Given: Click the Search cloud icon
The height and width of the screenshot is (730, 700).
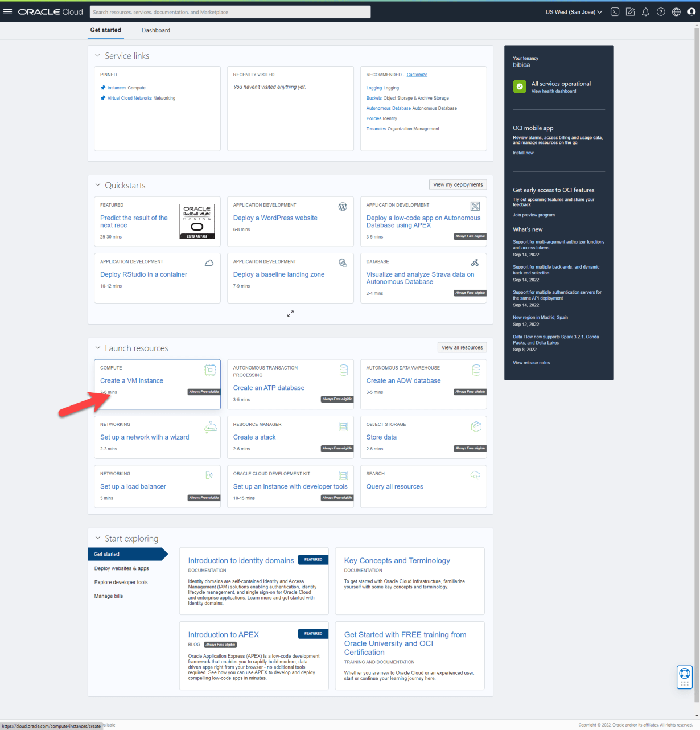Looking at the screenshot, I should point(476,475).
